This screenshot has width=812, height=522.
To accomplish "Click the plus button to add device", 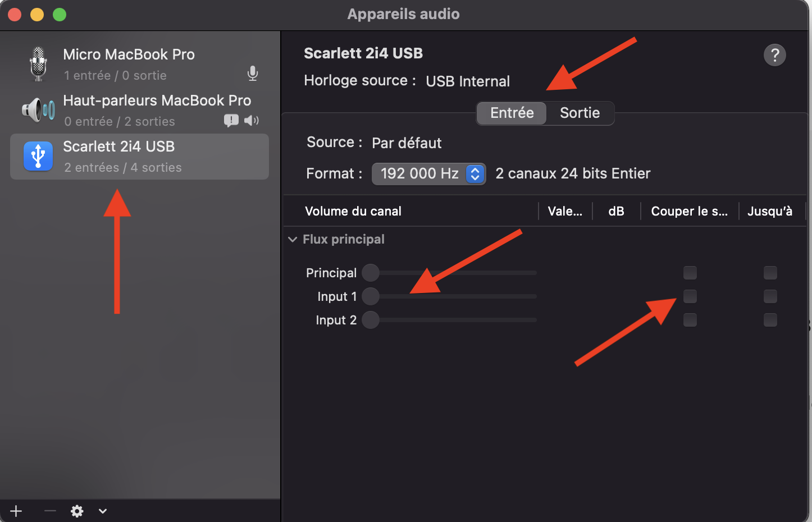I will tap(16, 511).
